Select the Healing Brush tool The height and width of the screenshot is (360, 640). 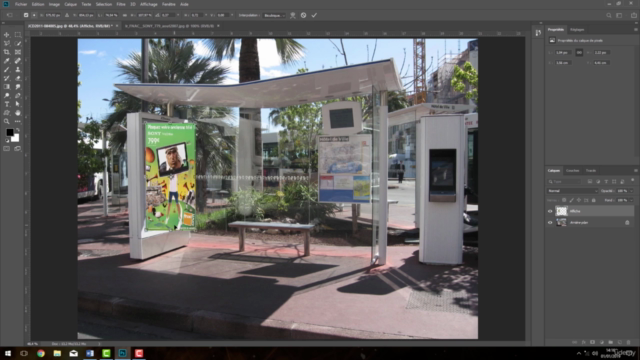[x=18, y=60]
